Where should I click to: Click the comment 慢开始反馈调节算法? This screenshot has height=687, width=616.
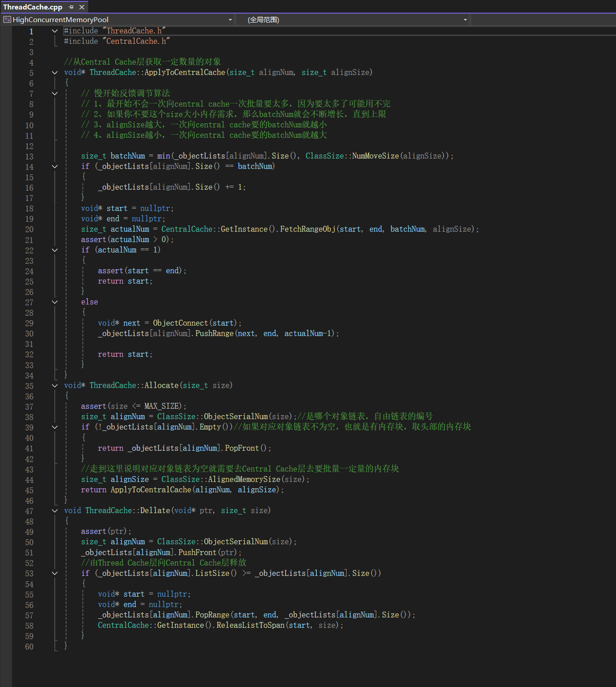pos(132,93)
